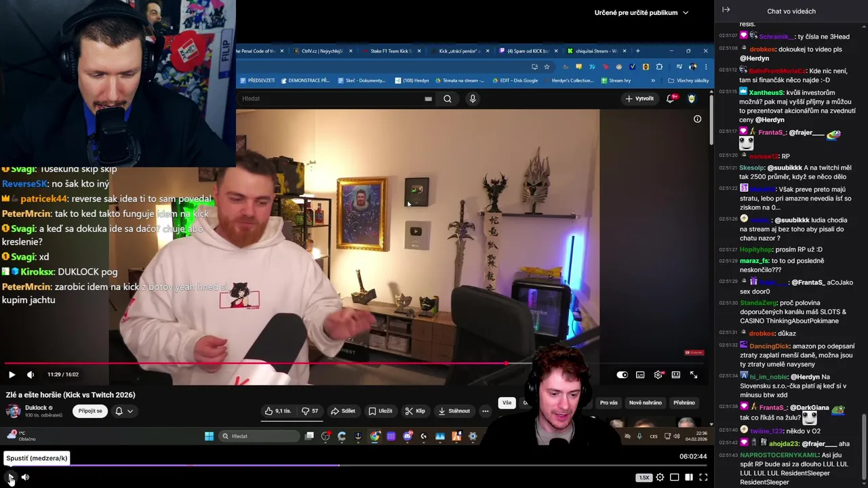Switch YouTube player to theater mode
868x488 pixels.
point(676,375)
